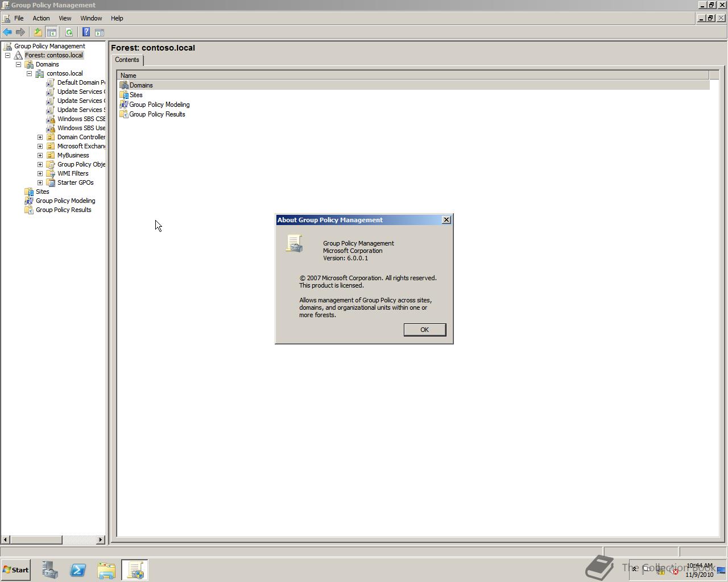Click the Refresh toolbar icon
The image size is (728, 582).
(x=69, y=32)
